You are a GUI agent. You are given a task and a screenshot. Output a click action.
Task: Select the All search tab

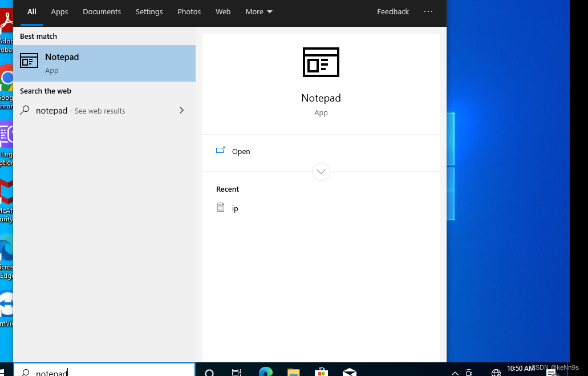coord(32,11)
